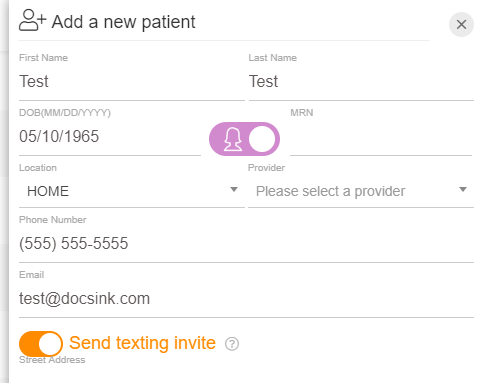The height and width of the screenshot is (383, 483).
Task: Focus the Last Name field
Action: pyautogui.click(x=361, y=82)
